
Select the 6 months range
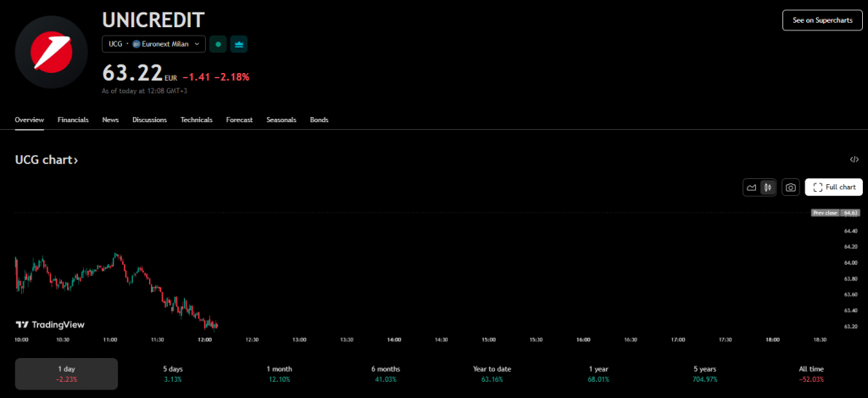point(386,373)
